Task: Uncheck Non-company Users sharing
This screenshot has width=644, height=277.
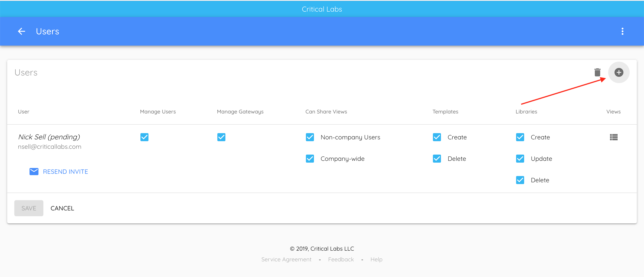Action: point(310,137)
